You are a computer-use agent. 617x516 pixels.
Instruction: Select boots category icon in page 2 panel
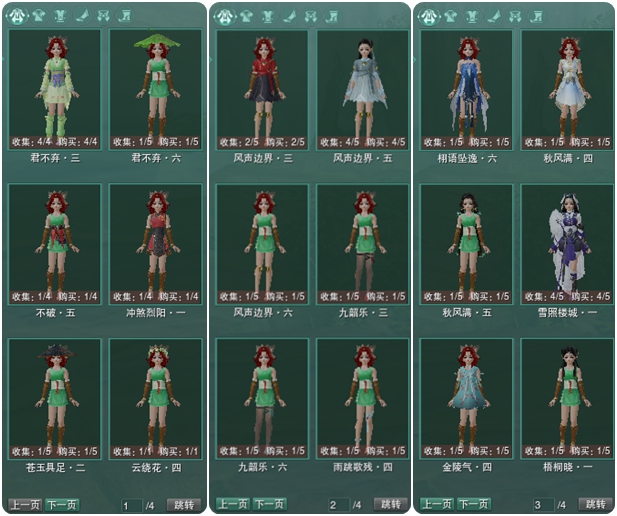[x=333, y=17]
